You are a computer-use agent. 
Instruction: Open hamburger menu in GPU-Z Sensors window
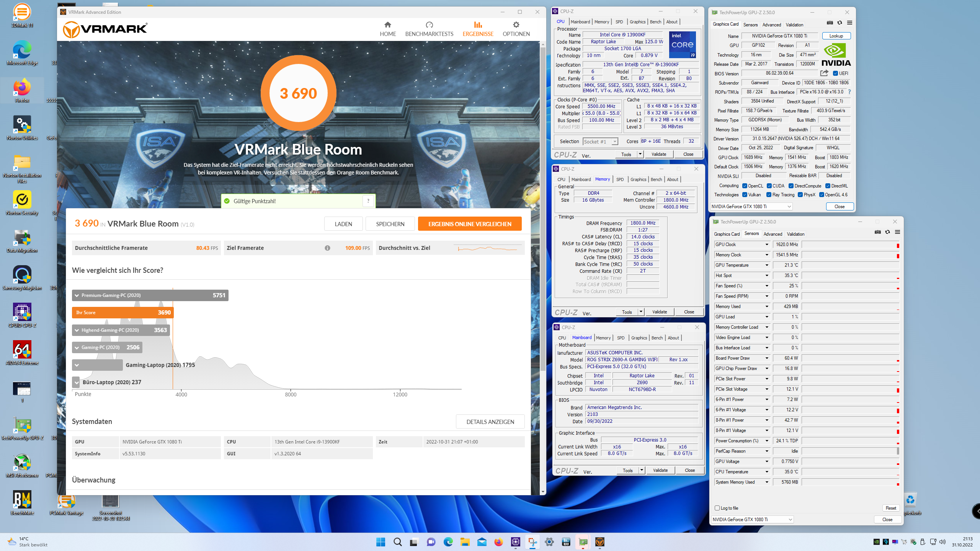click(897, 232)
